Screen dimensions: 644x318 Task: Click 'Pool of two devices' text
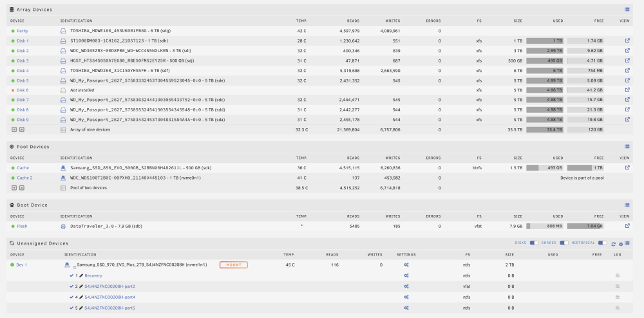coord(88,187)
